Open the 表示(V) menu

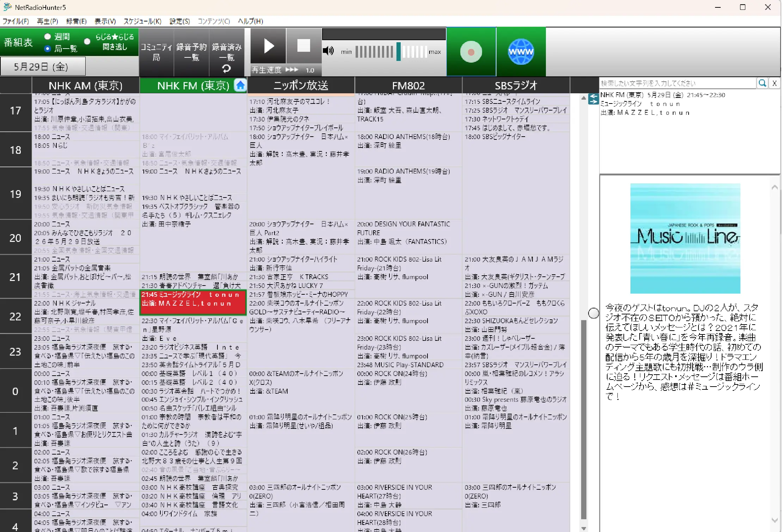(105, 21)
